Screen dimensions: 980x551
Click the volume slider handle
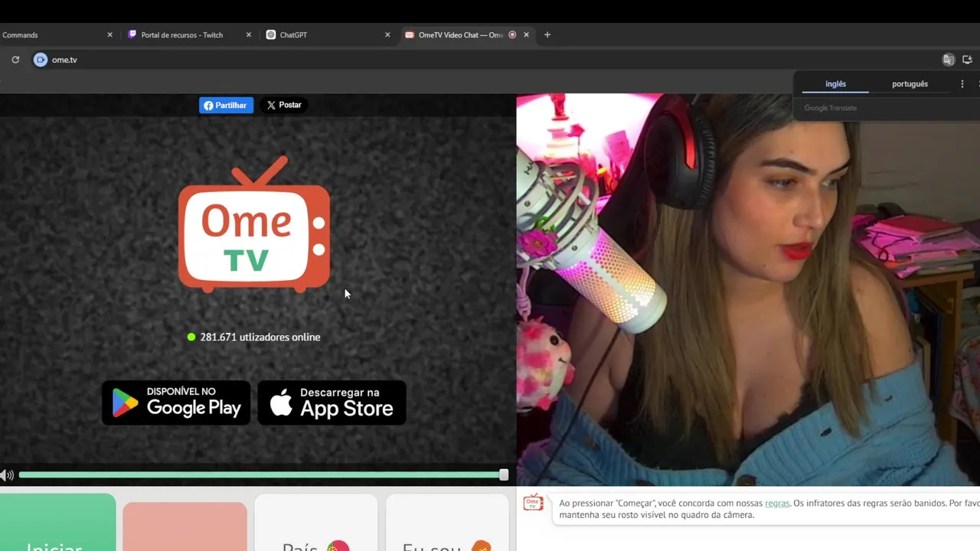coord(504,475)
